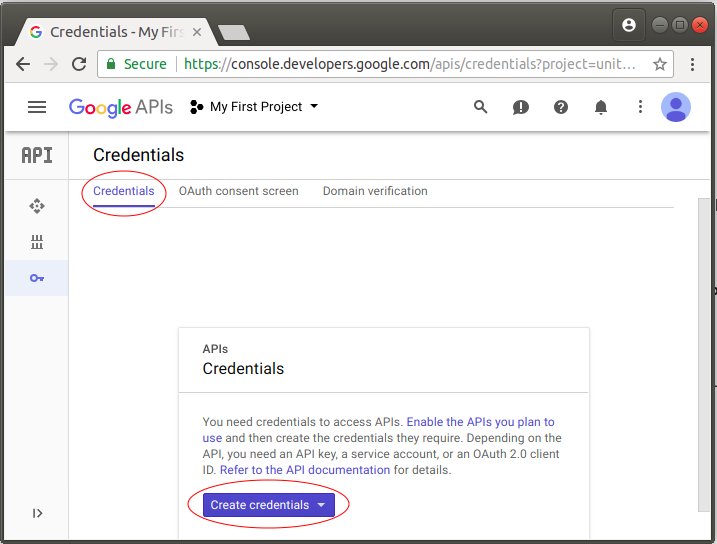The height and width of the screenshot is (544, 717).
Task: Open the Dashboard icon in the sidebar
Action: [37, 206]
